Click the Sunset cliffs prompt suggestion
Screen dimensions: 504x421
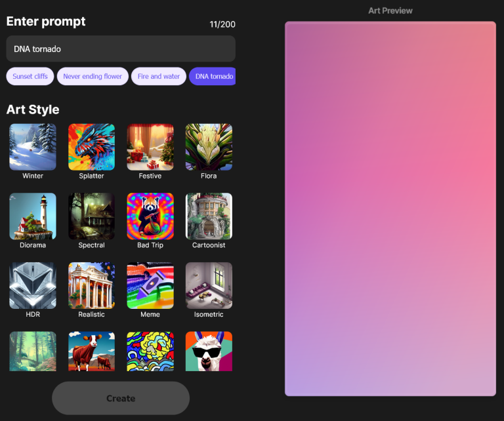(30, 77)
